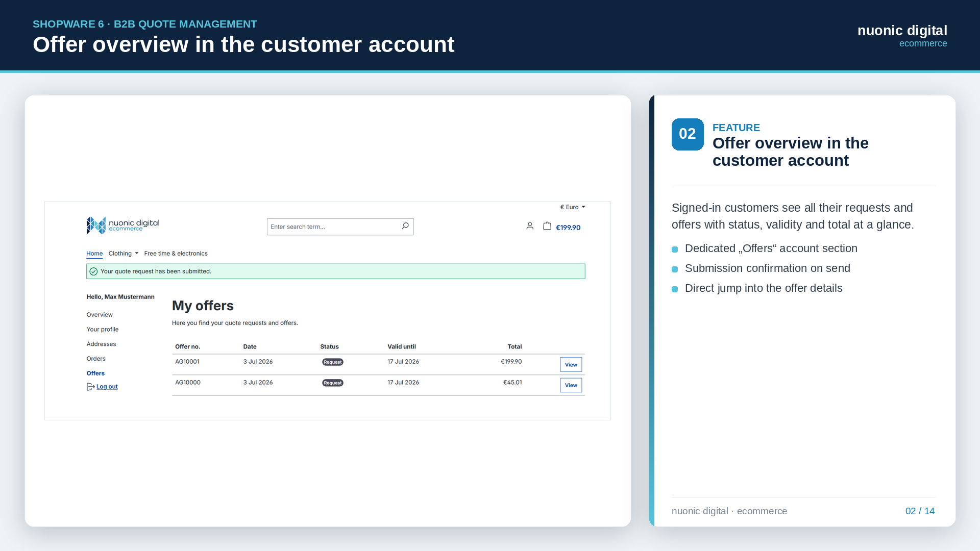Click the Offer no. column header

click(188, 347)
